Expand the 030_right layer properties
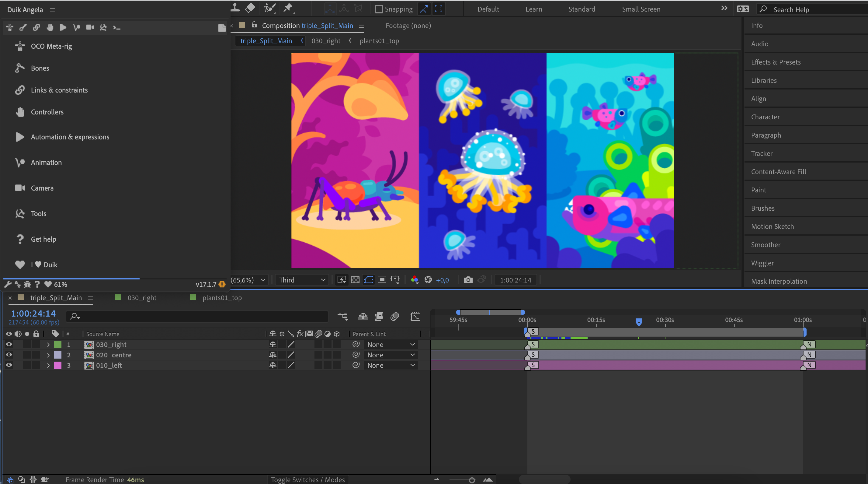Viewport: 868px width, 484px height. coord(48,344)
